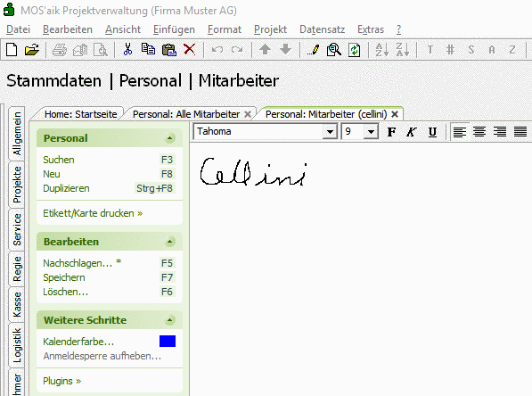Toggle italic formatting with the K button
This screenshot has width=532, height=396.
click(411, 132)
